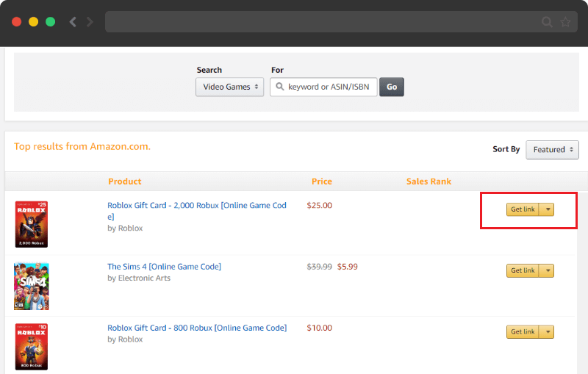This screenshot has height=374, width=588.
Task: Click the Price column header
Action: [x=322, y=181]
